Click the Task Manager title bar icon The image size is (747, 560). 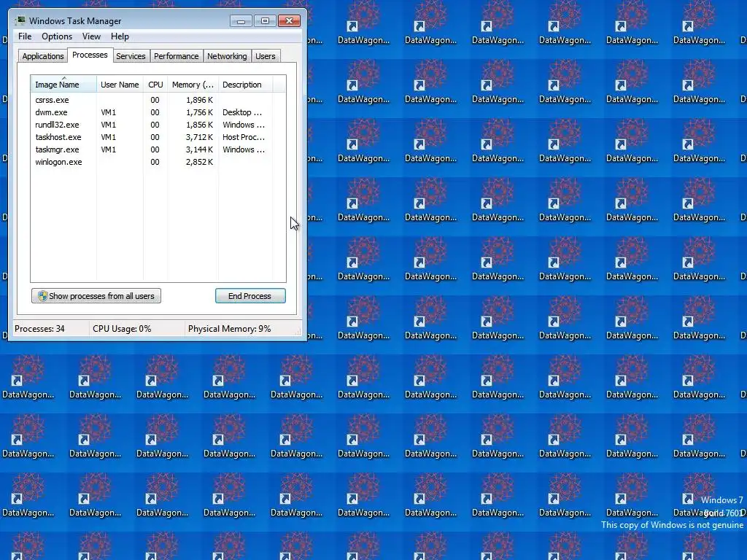tap(20, 20)
